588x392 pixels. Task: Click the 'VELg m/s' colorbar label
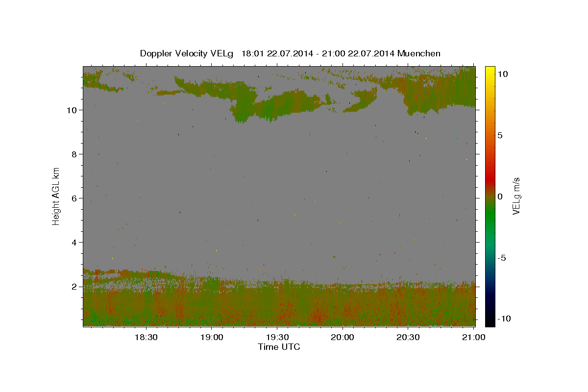click(516, 196)
